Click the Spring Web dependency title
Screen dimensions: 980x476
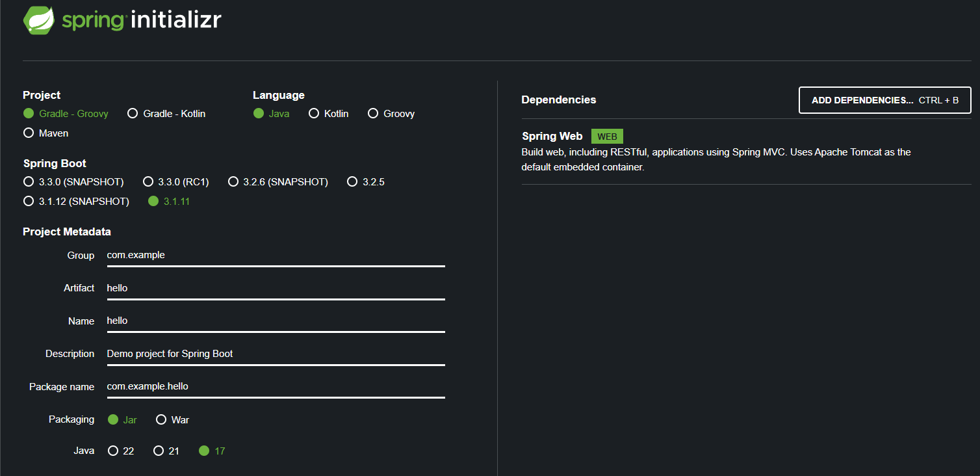pos(552,136)
